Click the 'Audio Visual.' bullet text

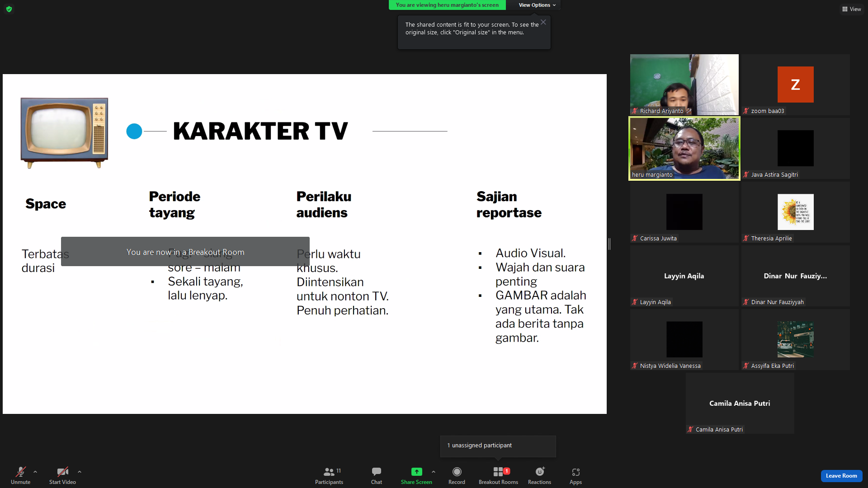pos(531,253)
